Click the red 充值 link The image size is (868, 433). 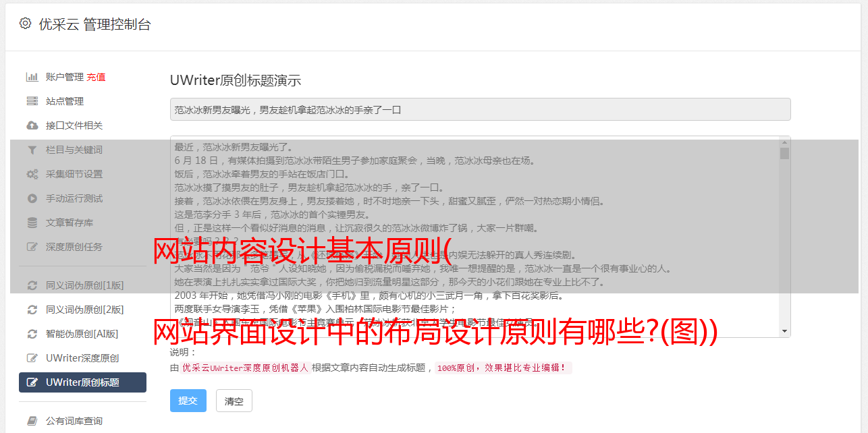pyautogui.click(x=96, y=77)
